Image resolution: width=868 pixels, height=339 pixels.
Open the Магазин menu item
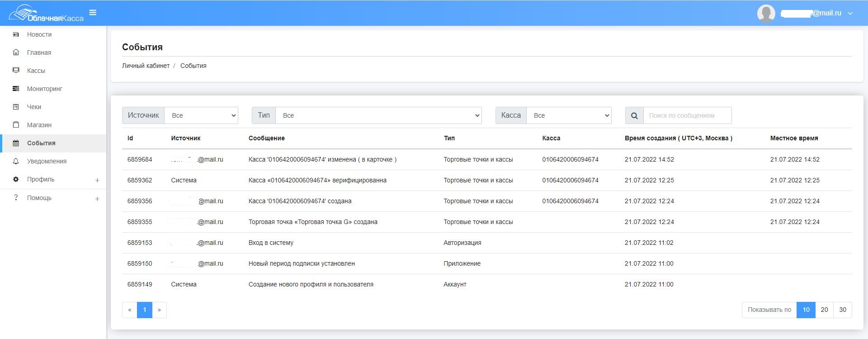(x=39, y=125)
